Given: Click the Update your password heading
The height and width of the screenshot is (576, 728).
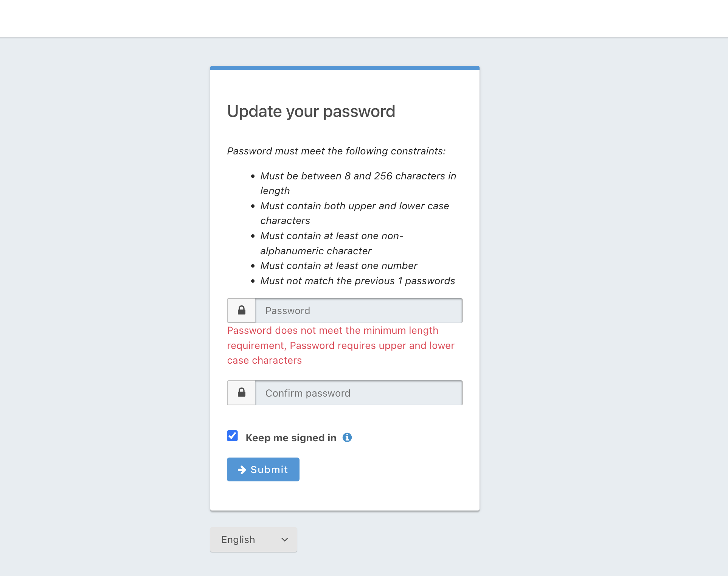Looking at the screenshot, I should 311,111.
